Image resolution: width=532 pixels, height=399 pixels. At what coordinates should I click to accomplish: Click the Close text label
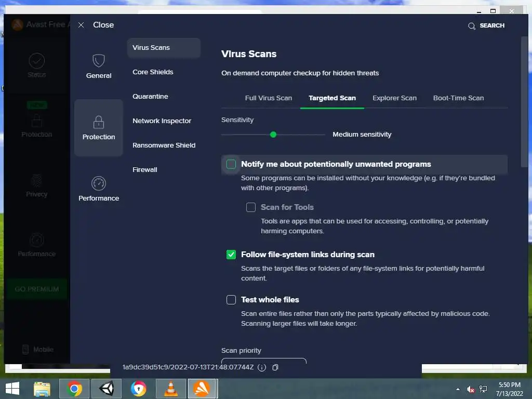click(103, 25)
